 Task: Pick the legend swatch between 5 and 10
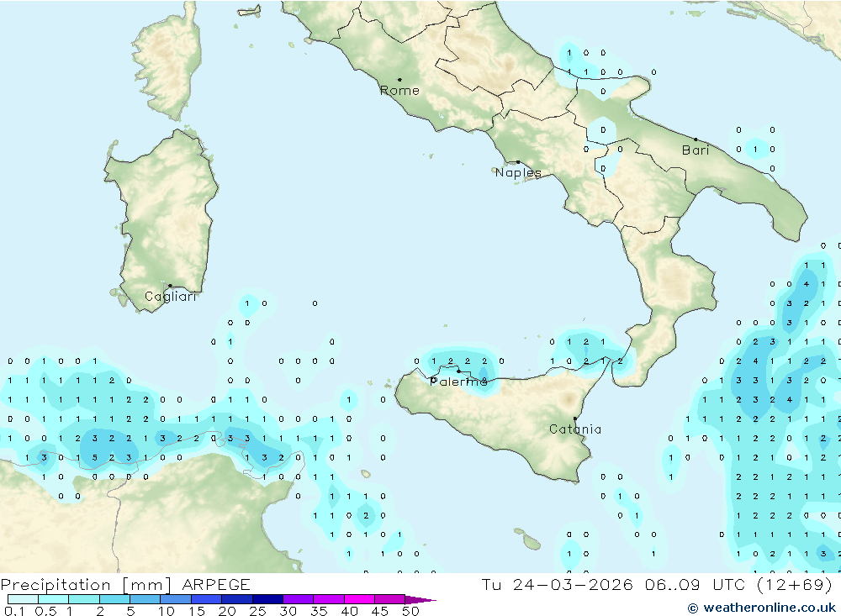coord(145,599)
